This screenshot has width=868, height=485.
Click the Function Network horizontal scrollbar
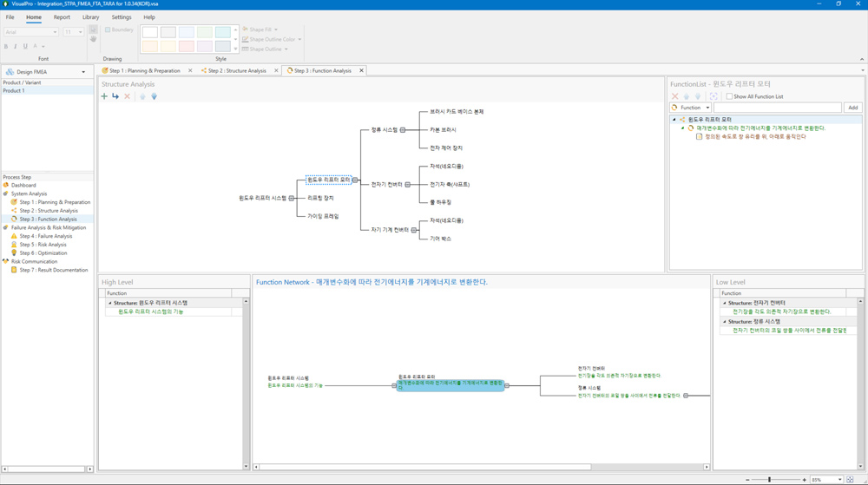(425, 467)
